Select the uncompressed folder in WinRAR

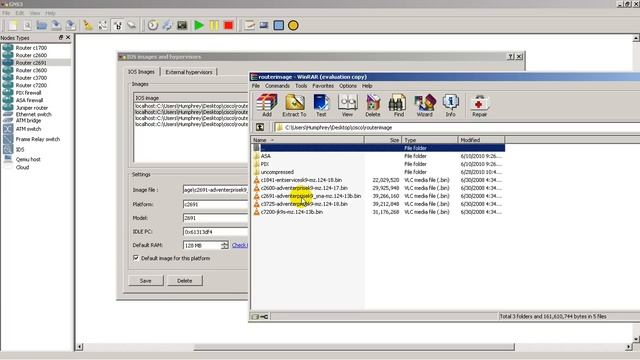(277, 172)
